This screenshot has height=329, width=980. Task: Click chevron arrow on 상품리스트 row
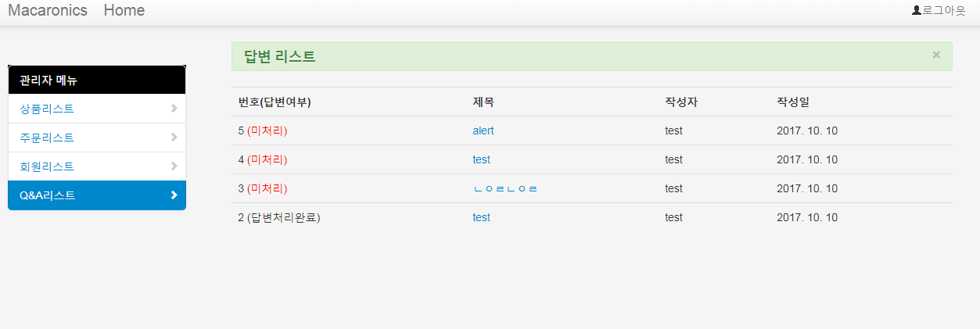(x=174, y=109)
